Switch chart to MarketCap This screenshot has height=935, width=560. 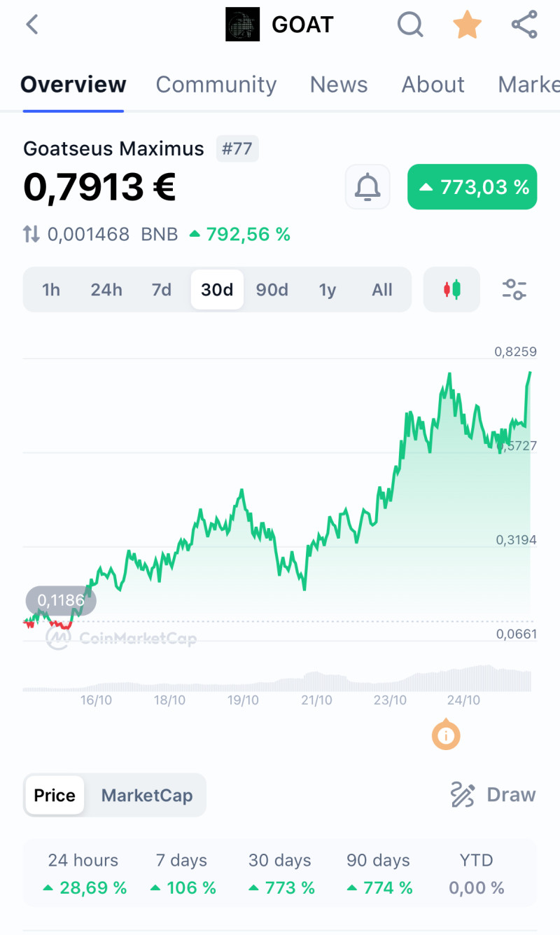pyautogui.click(x=147, y=796)
